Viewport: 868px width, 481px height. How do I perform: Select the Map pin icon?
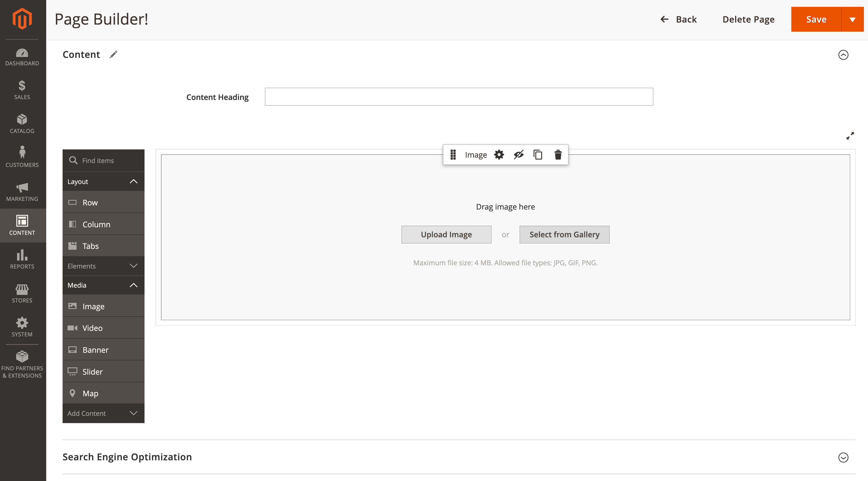[x=72, y=393]
